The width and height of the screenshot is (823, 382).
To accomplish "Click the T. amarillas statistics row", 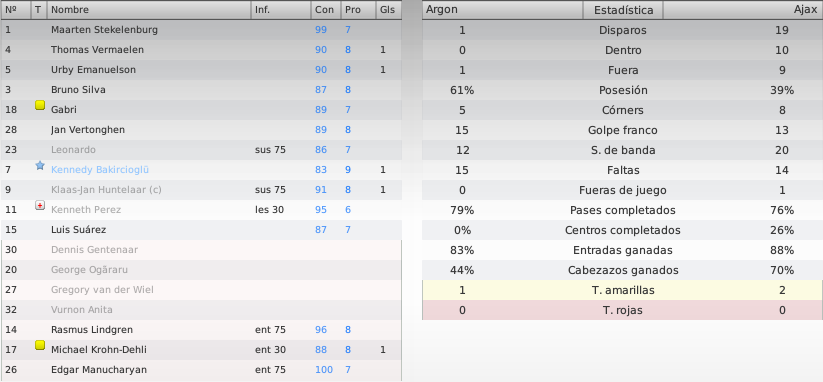I will (x=622, y=290).
